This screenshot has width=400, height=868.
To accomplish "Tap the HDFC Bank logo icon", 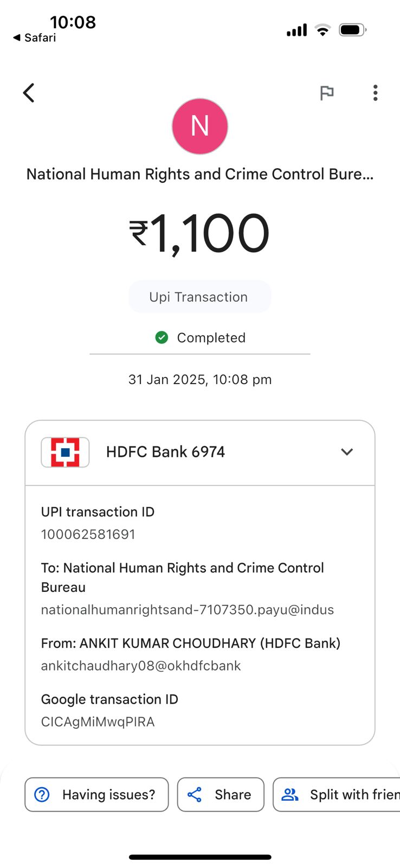I will pyautogui.click(x=65, y=452).
